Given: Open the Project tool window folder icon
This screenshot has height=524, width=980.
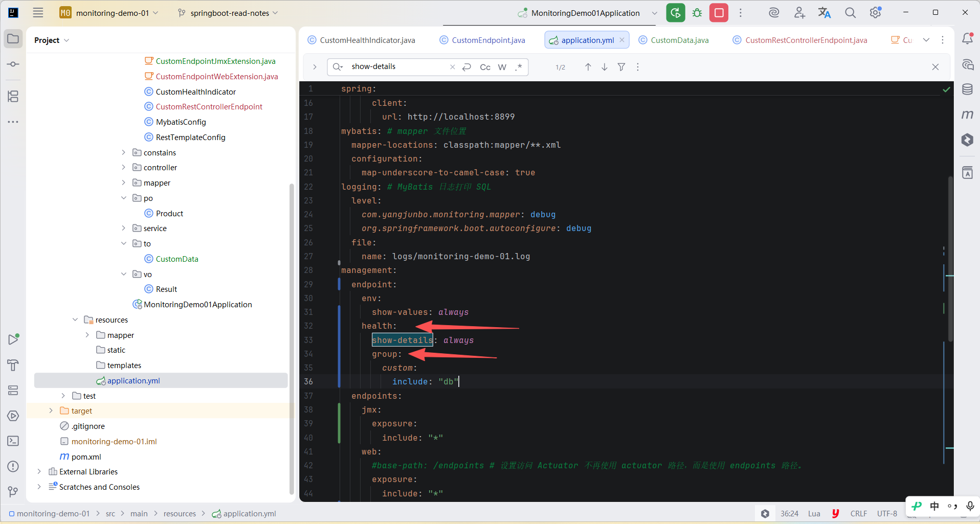Looking at the screenshot, I should pos(13,39).
